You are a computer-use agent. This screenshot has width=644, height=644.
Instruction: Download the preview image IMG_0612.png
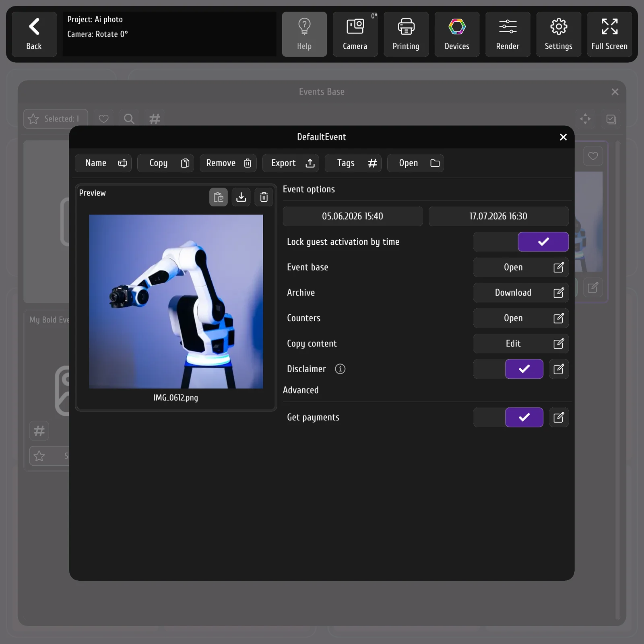[x=241, y=197]
